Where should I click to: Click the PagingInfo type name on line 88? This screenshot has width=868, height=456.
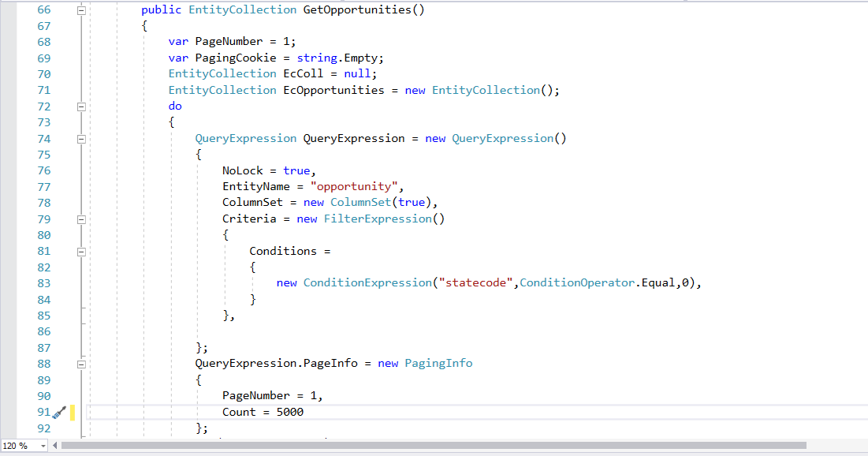click(x=438, y=363)
